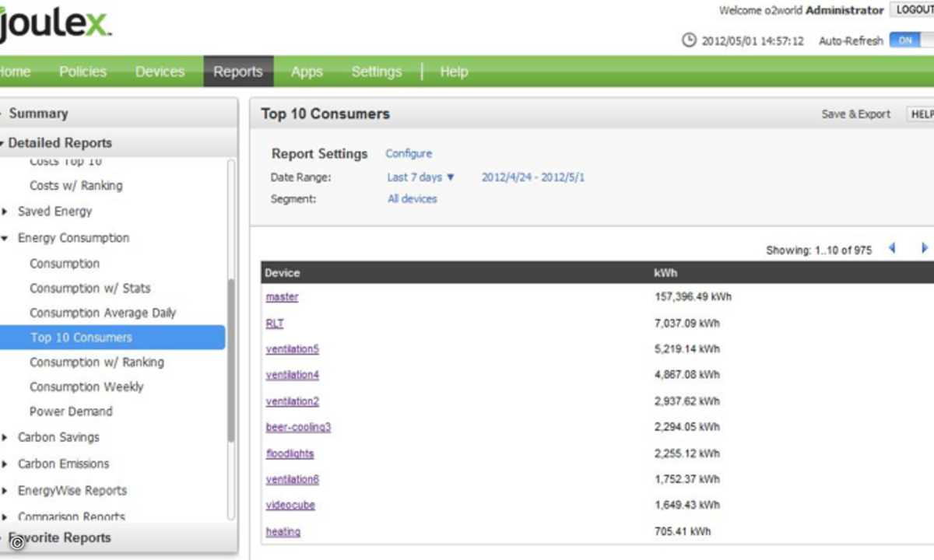
Task: Select Power Demand report
Action: click(x=71, y=411)
